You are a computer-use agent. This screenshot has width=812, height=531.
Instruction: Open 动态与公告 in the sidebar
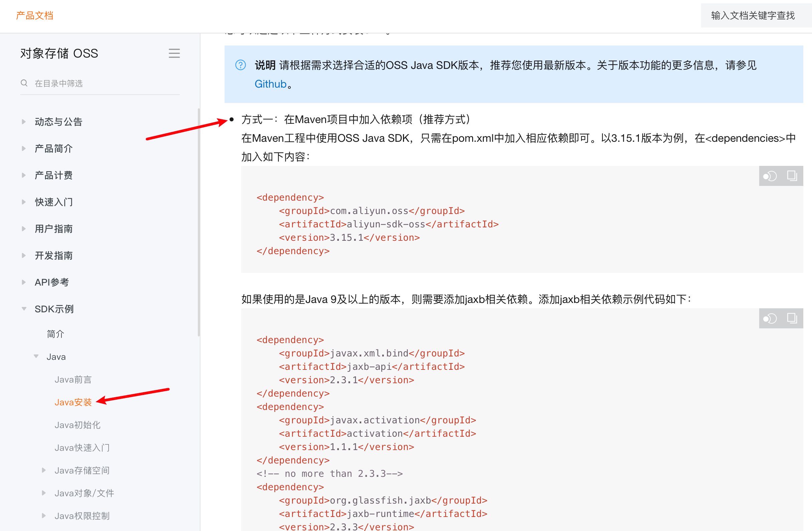point(58,122)
